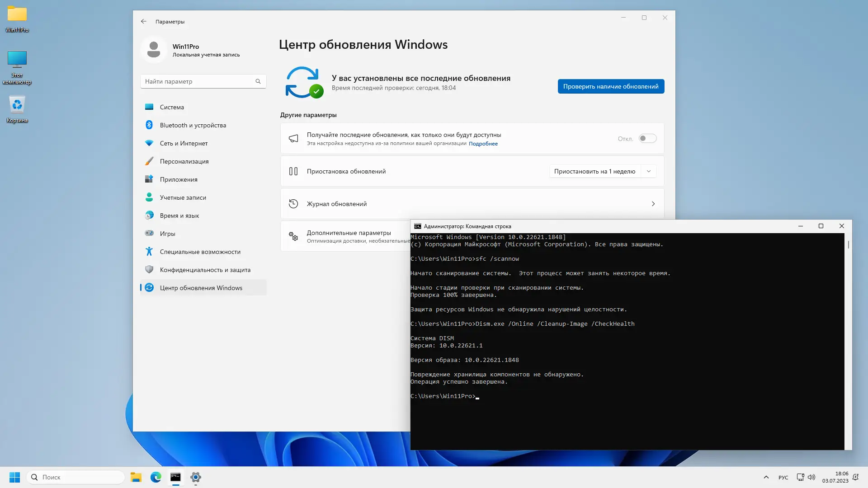Show hidden tray icons chevron
Image resolution: width=868 pixels, height=488 pixels.
click(x=766, y=477)
